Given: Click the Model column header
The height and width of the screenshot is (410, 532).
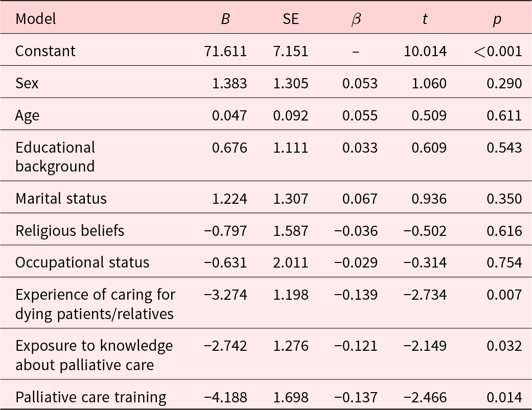Looking at the screenshot, I should (36, 19).
